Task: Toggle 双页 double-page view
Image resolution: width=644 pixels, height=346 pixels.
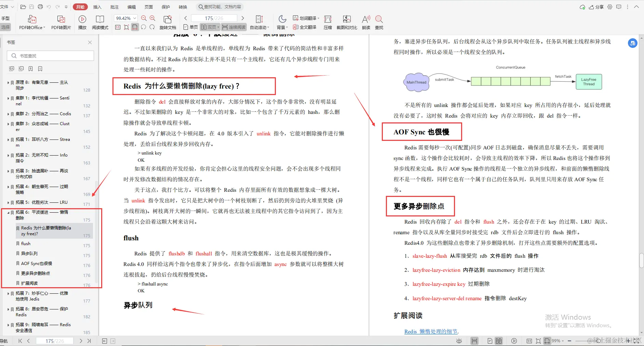Action: [x=209, y=27]
